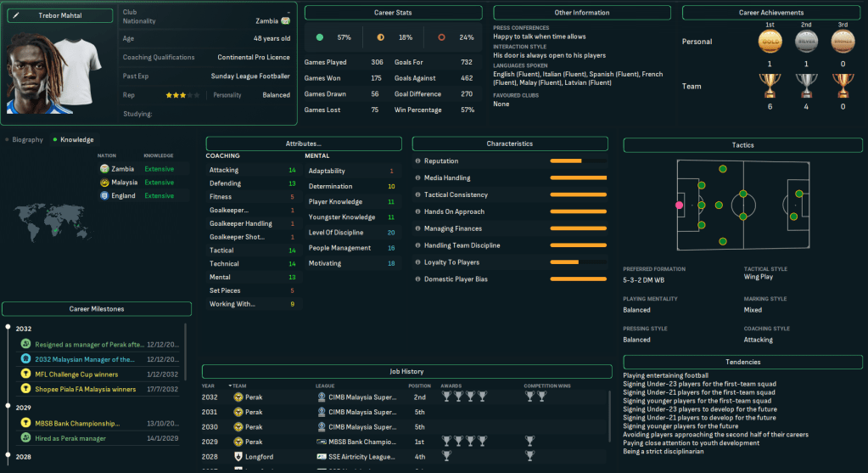This screenshot has width=868, height=473.
Task: Click the Zambia flag icon next to Nationality
Action: pyautogui.click(x=285, y=20)
